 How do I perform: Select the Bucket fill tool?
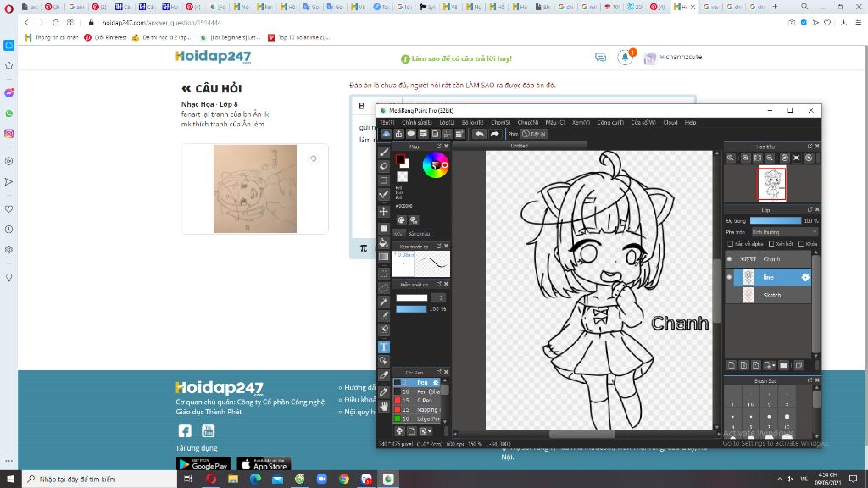click(384, 242)
